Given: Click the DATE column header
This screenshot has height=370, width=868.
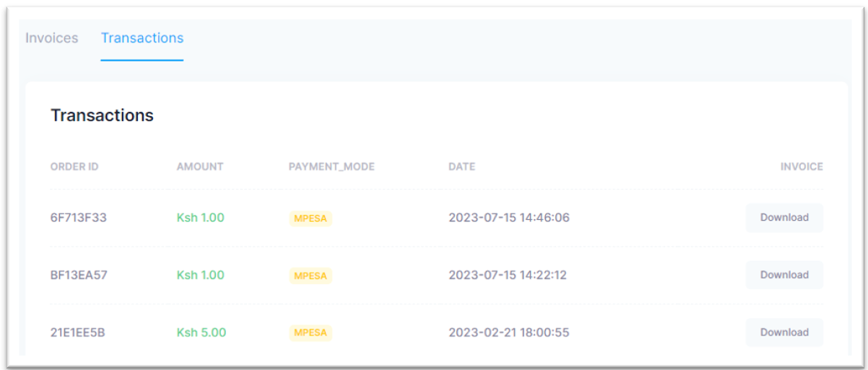Looking at the screenshot, I should pos(461,167).
